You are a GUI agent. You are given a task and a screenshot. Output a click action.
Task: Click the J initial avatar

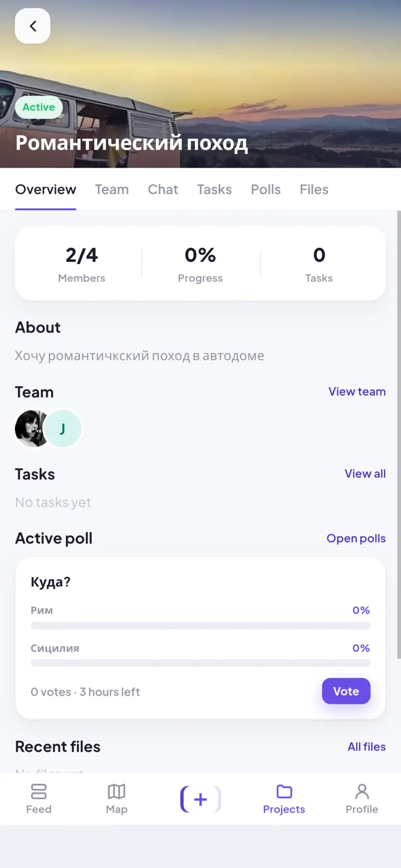click(x=63, y=428)
